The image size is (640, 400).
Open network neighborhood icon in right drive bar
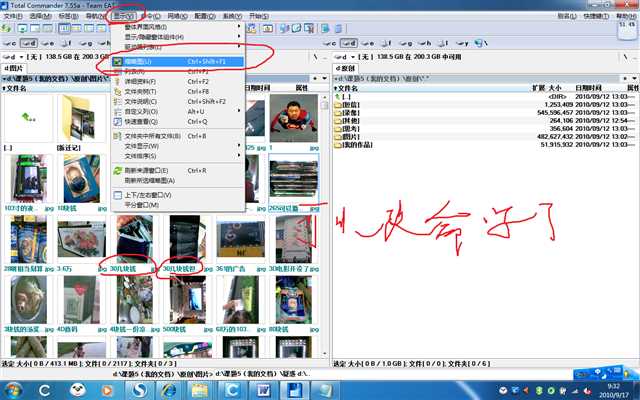coord(480,43)
